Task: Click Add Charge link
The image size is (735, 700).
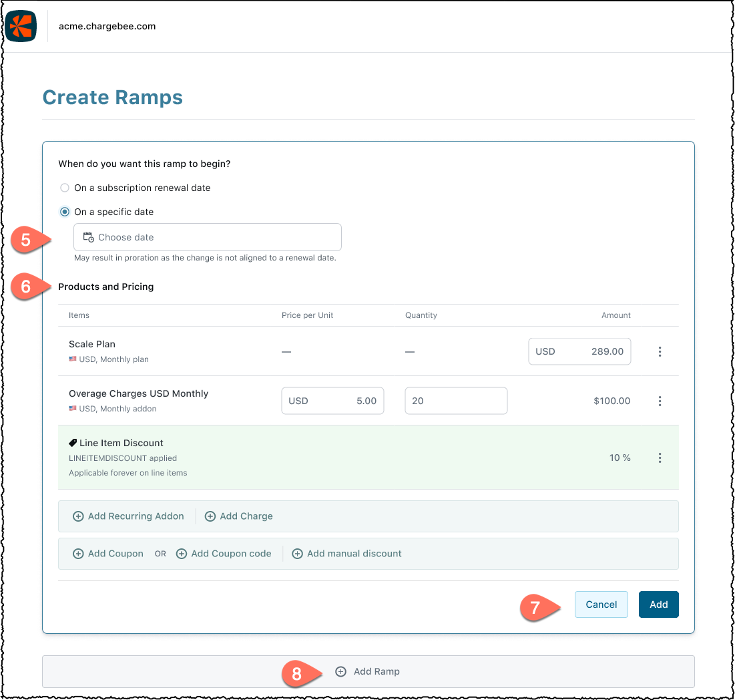Action: coord(246,516)
